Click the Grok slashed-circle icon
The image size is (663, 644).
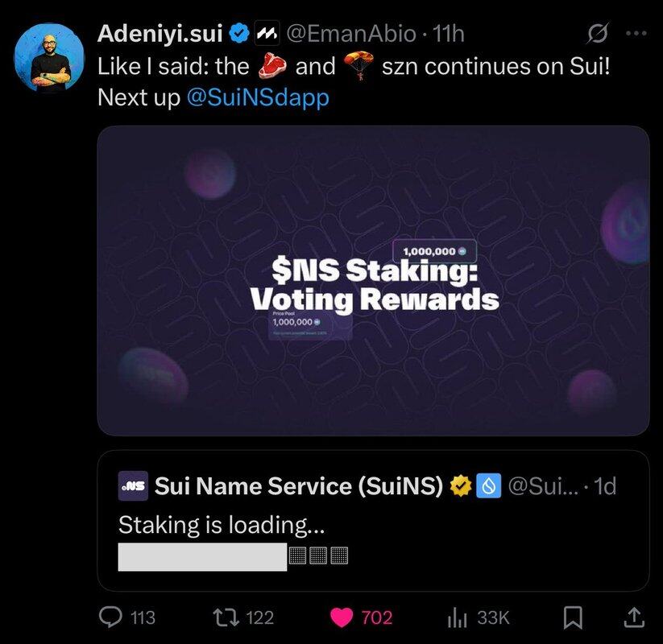click(598, 33)
